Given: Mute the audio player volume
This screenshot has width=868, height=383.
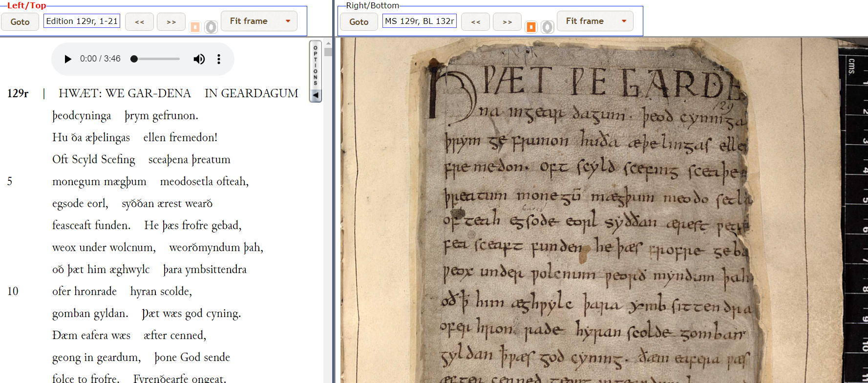Looking at the screenshot, I should pyautogui.click(x=199, y=59).
